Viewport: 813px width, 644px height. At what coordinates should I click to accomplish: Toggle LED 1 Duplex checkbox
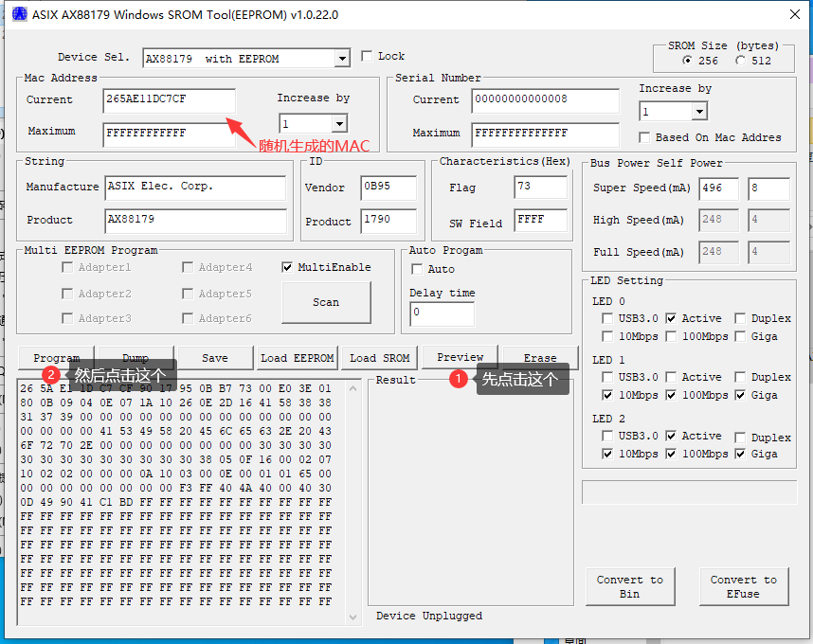tap(740, 377)
